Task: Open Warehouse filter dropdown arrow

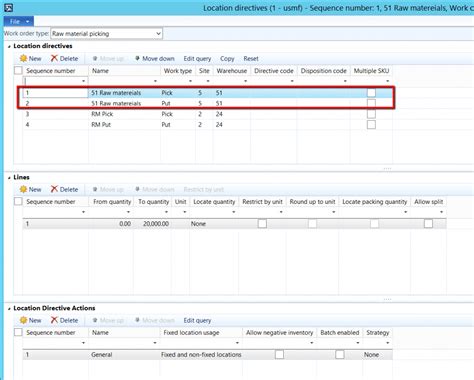Action: pos(245,81)
